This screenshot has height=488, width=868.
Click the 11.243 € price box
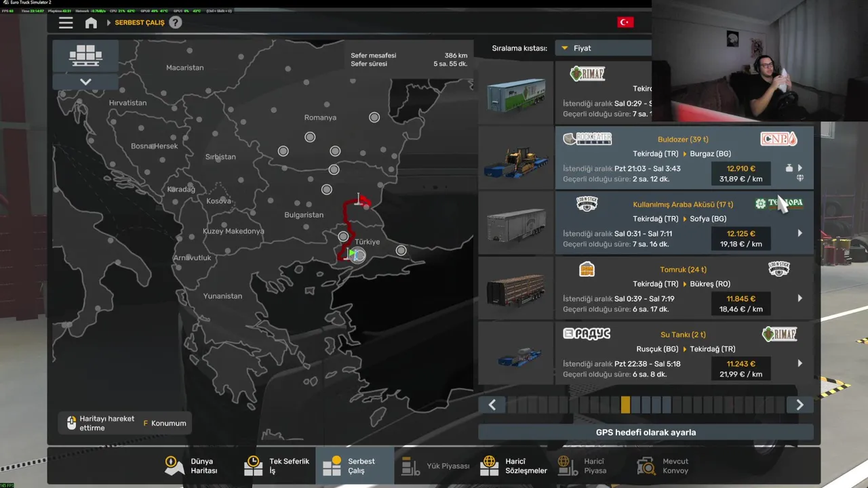tap(741, 369)
